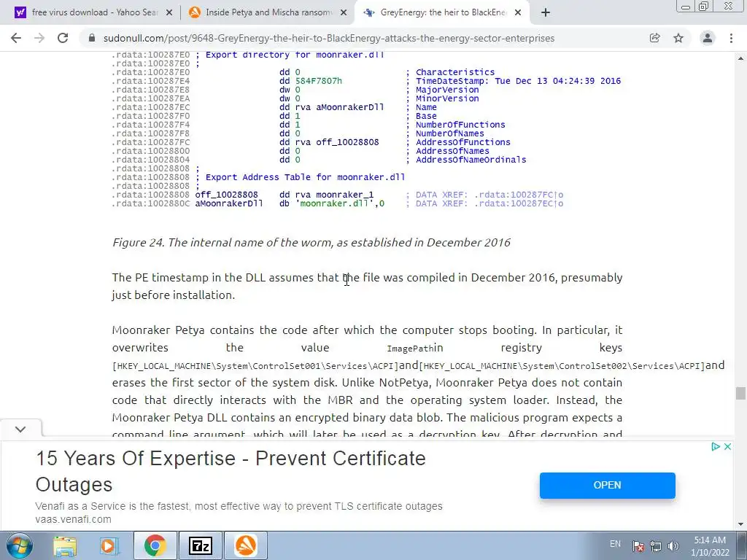The width and height of the screenshot is (747, 560).
Task: View site security lock info
Action: (92, 38)
